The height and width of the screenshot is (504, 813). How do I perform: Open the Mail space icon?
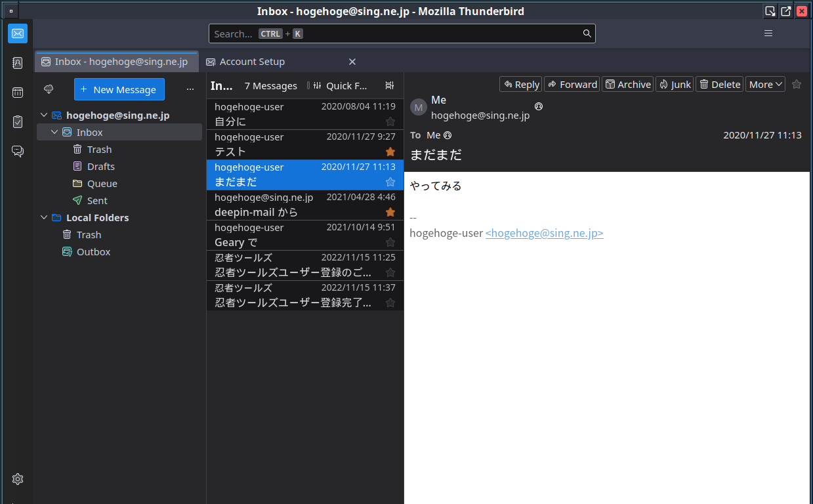click(x=18, y=33)
